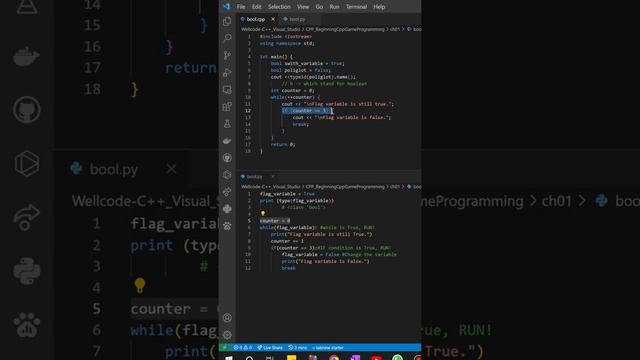The height and width of the screenshot is (360, 640).
Task: Open the ch01 breadcrumb in the lower editor
Action: click(x=395, y=187)
